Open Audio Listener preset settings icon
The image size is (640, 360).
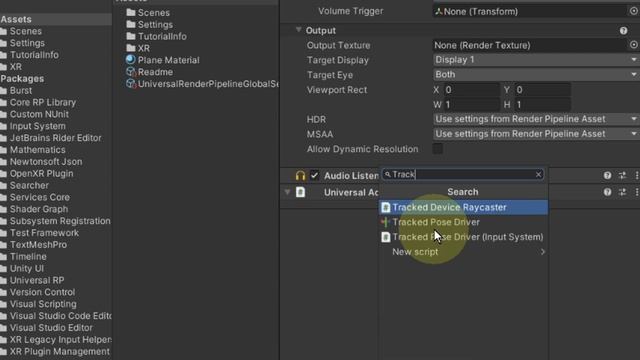coord(622,176)
